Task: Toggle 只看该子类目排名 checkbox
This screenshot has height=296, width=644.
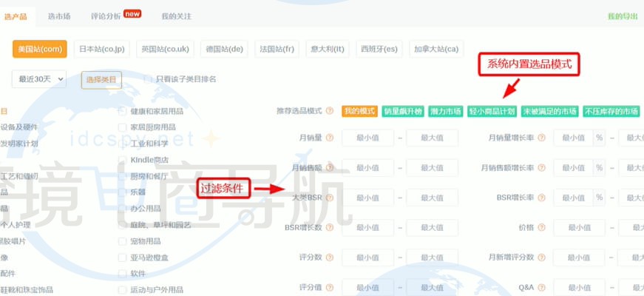Action: (147, 79)
